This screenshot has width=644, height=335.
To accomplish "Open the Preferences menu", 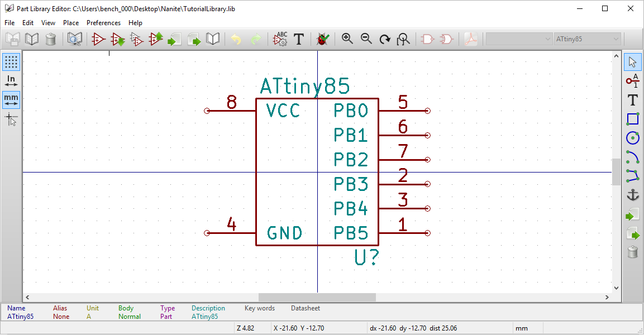I will (x=103, y=23).
